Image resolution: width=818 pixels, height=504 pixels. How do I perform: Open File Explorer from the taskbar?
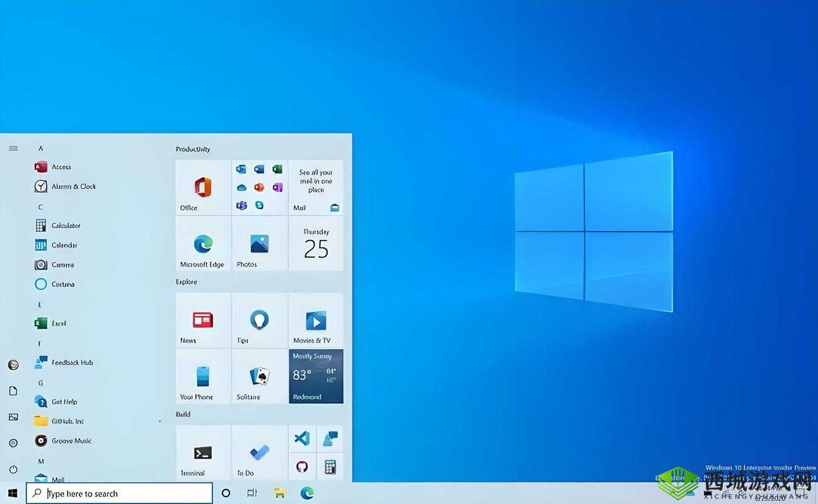(x=279, y=493)
